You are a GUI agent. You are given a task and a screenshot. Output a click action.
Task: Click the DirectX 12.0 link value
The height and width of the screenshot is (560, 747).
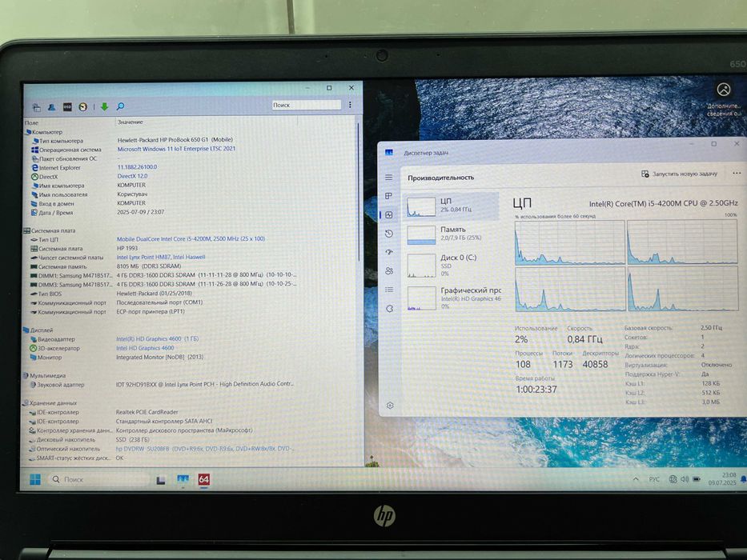click(132, 176)
